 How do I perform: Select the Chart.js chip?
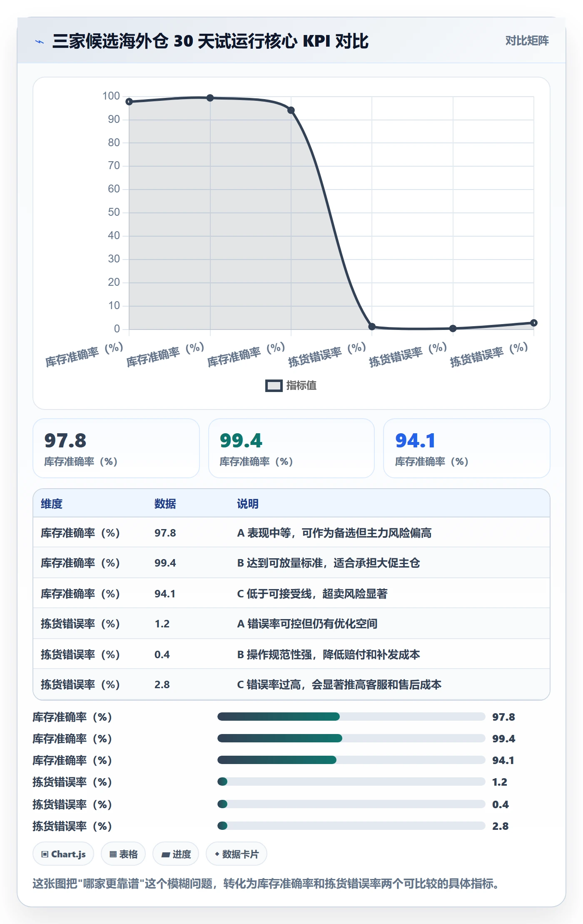click(x=63, y=854)
